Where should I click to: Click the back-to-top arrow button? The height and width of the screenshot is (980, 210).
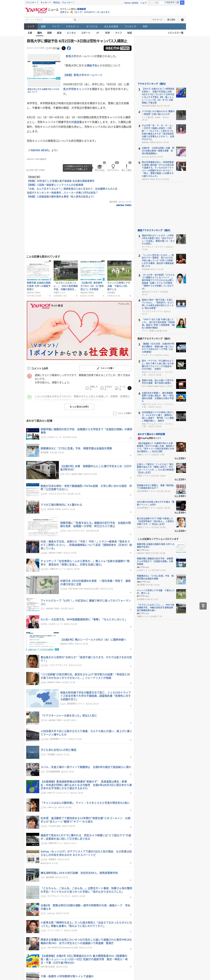coord(203,606)
